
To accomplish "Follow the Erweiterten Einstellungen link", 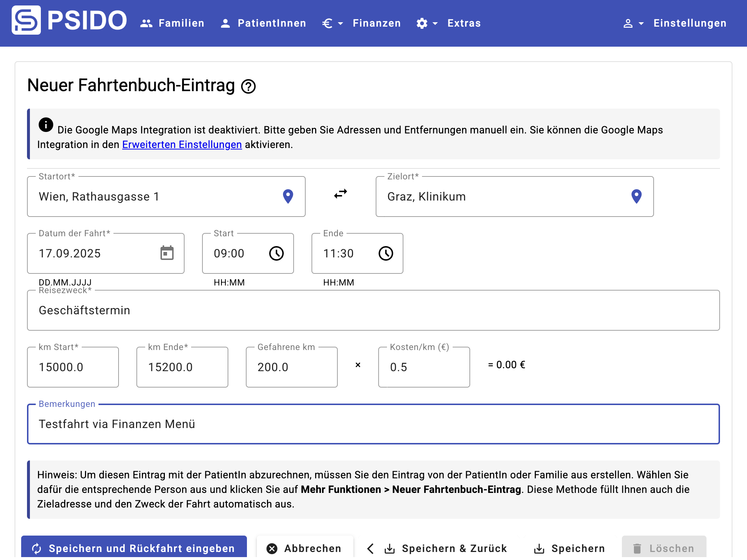I will click(x=182, y=145).
